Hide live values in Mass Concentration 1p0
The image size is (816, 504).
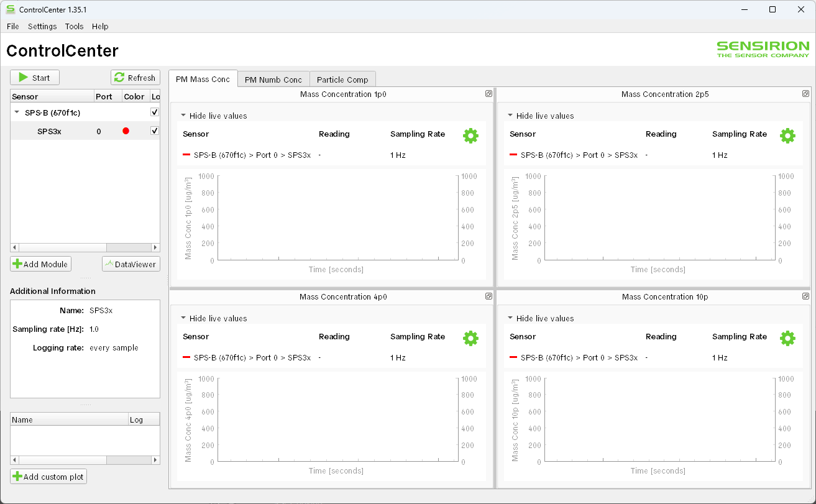214,116
